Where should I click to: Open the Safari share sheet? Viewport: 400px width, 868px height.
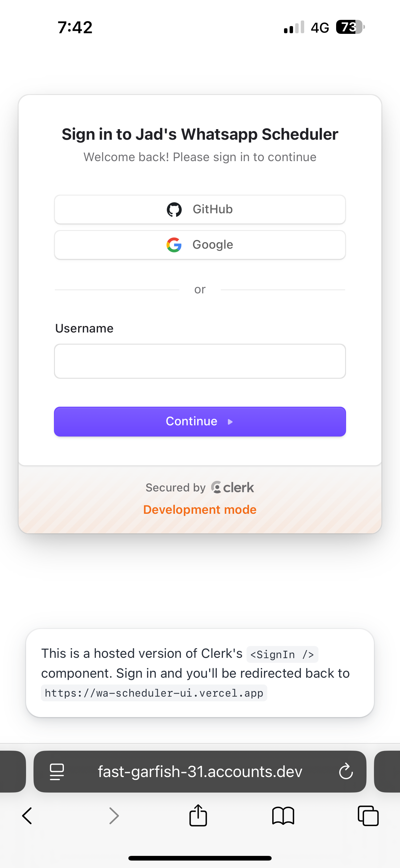(x=198, y=815)
